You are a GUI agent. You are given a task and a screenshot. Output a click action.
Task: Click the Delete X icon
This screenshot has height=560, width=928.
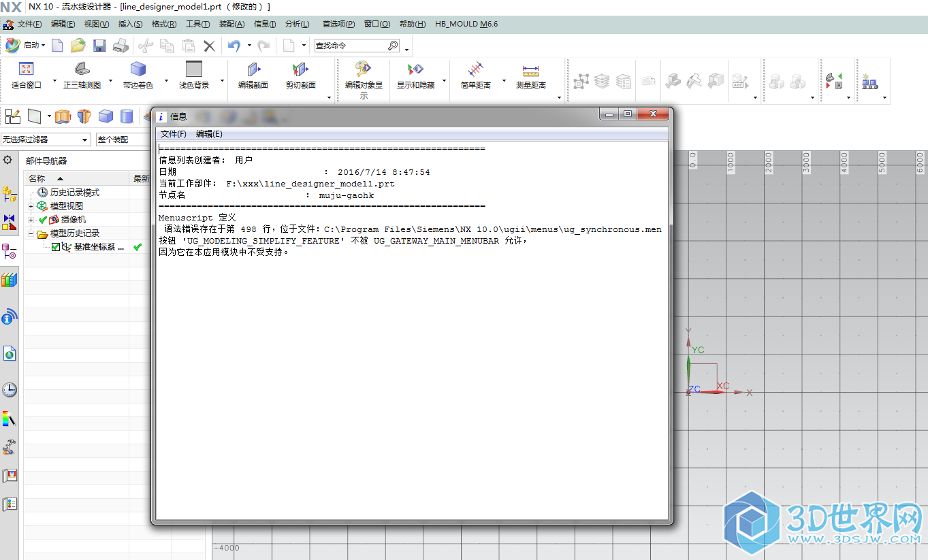click(x=209, y=46)
